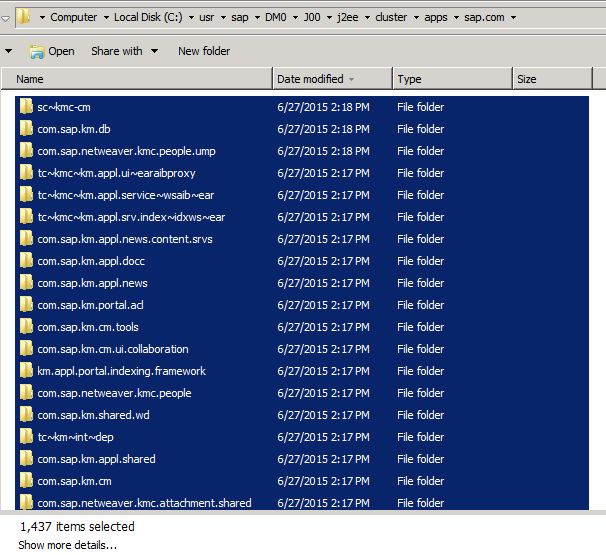Go to Local Disk (C:) in address path

[x=148, y=17]
